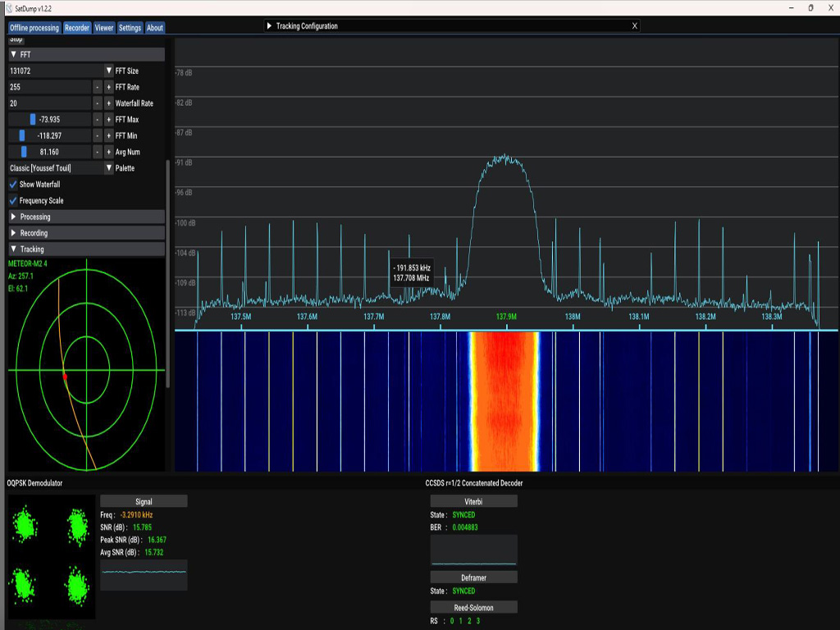Screen dimensions: 840x630
Task: Click the El: 62.1 elevation readout
Action: click(18, 288)
